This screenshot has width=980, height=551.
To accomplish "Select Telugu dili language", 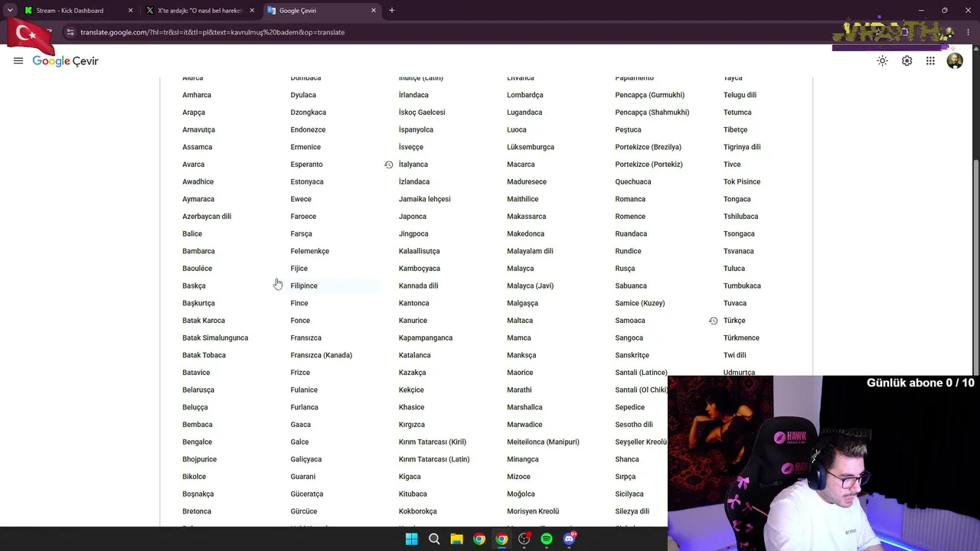I will [x=740, y=95].
